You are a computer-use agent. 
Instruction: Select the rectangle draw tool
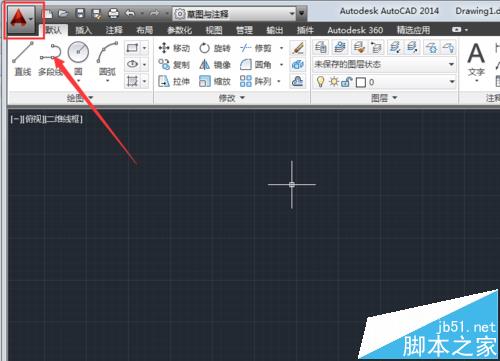[x=132, y=48]
